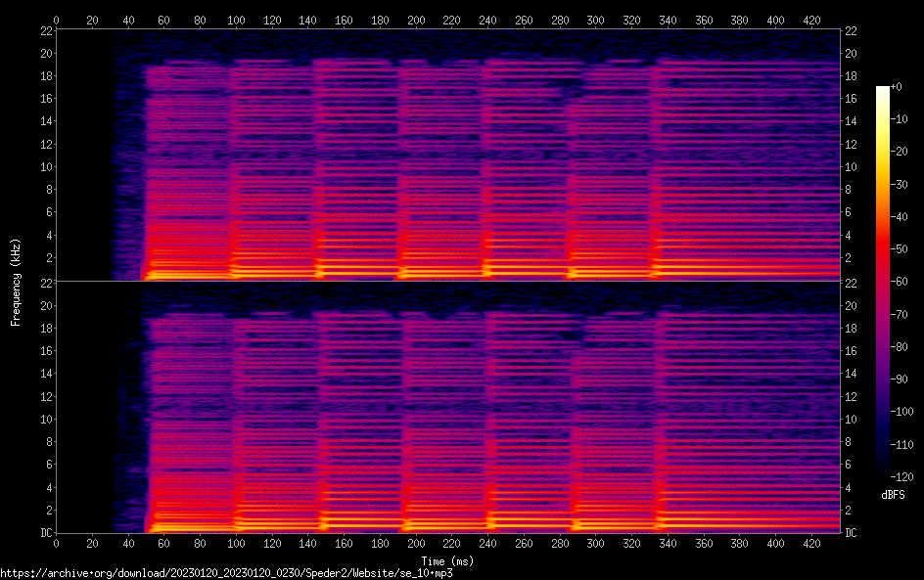Click the 100 tick on the bottom time axis
The width and height of the screenshot is (924, 580).
click(236, 544)
